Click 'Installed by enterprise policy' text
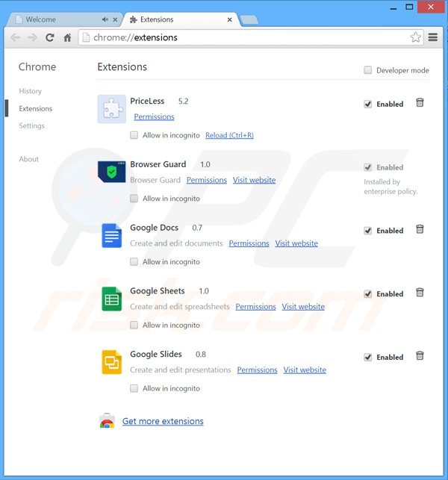 click(x=391, y=187)
